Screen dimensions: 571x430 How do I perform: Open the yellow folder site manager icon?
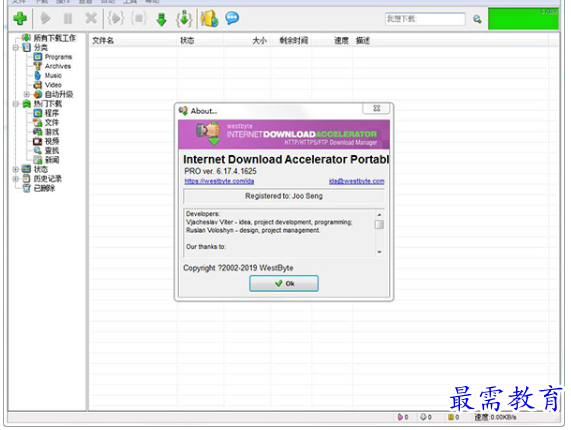click(x=210, y=18)
